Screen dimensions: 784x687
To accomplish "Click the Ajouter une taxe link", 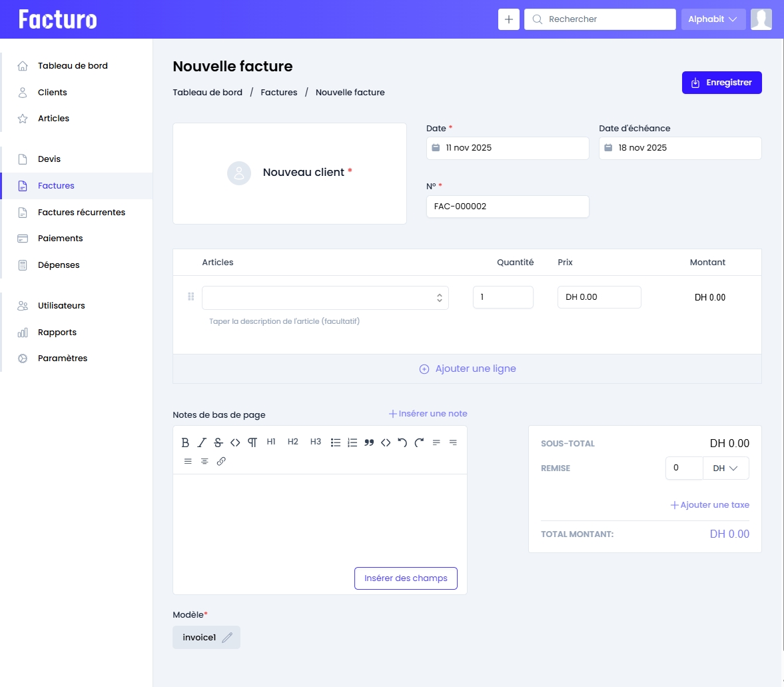I will 709,505.
